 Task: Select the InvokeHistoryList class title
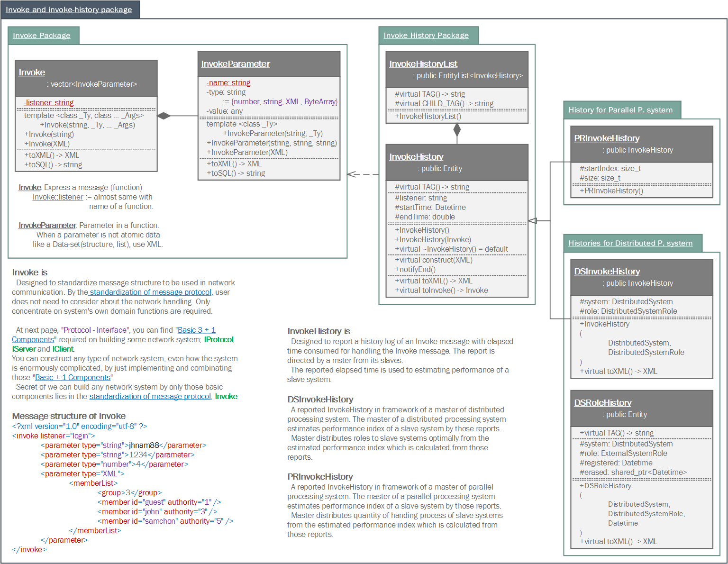click(423, 64)
